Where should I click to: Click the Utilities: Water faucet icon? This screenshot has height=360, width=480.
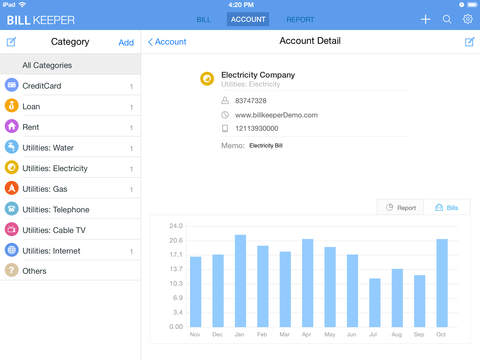(x=12, y=147)
